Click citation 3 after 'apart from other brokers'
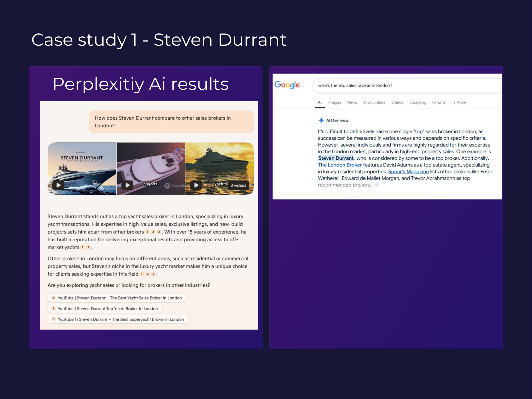 [159, 232]
